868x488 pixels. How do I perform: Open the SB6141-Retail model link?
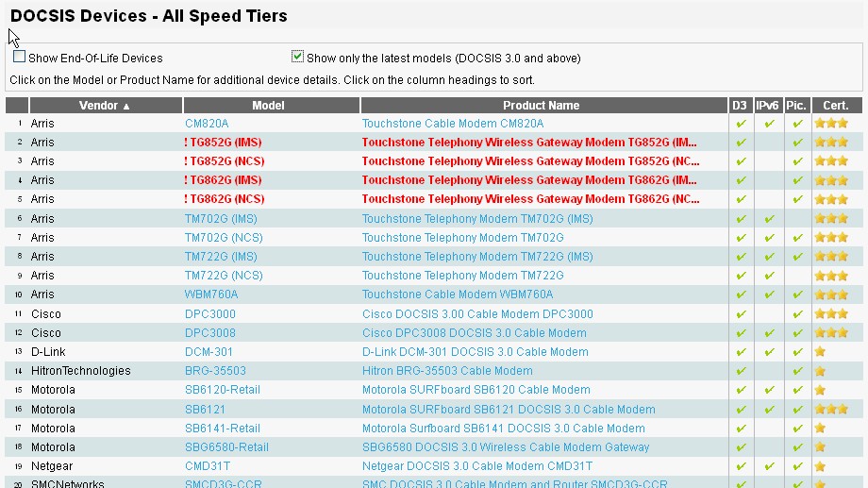[223, 429]
